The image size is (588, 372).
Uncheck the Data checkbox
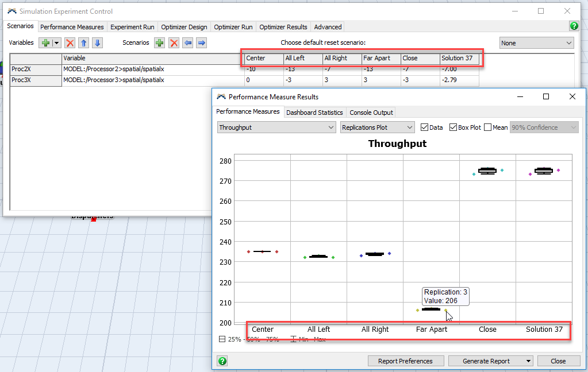point(425,127)
